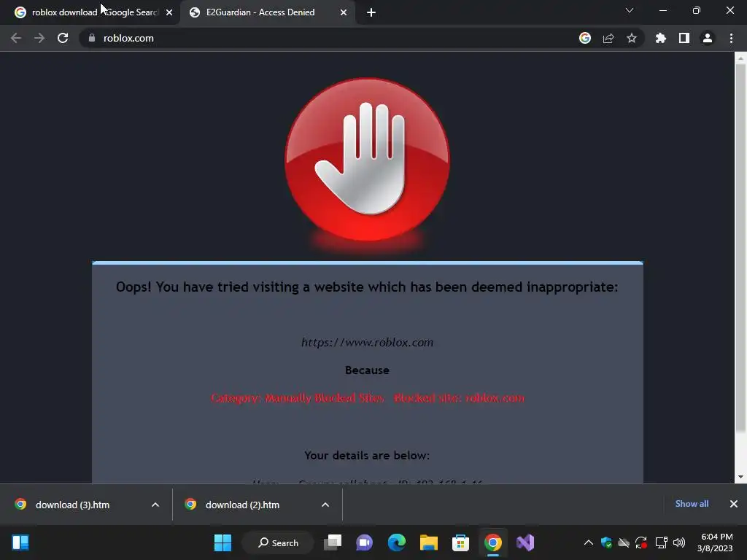Click the sync update tray icon
This screenshot has height=560, width=747.
[x=641, y=542]
